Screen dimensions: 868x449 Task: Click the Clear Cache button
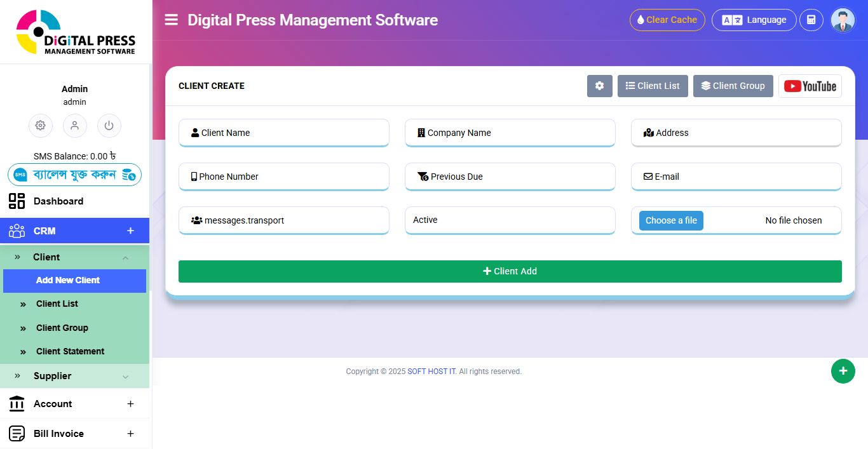click(x=667, y=20)
